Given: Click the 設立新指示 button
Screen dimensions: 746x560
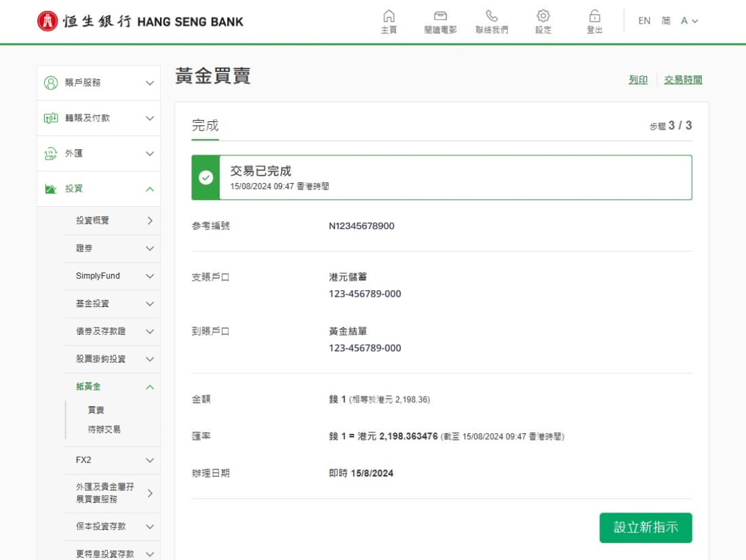Looking at the screenshot, I should pos(645,527).
